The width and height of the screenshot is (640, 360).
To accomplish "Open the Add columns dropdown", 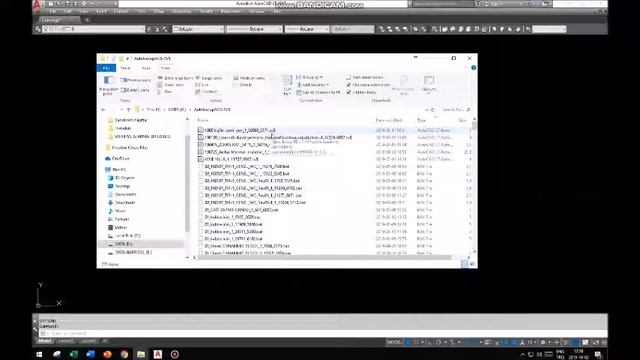I will coord(313,84).
